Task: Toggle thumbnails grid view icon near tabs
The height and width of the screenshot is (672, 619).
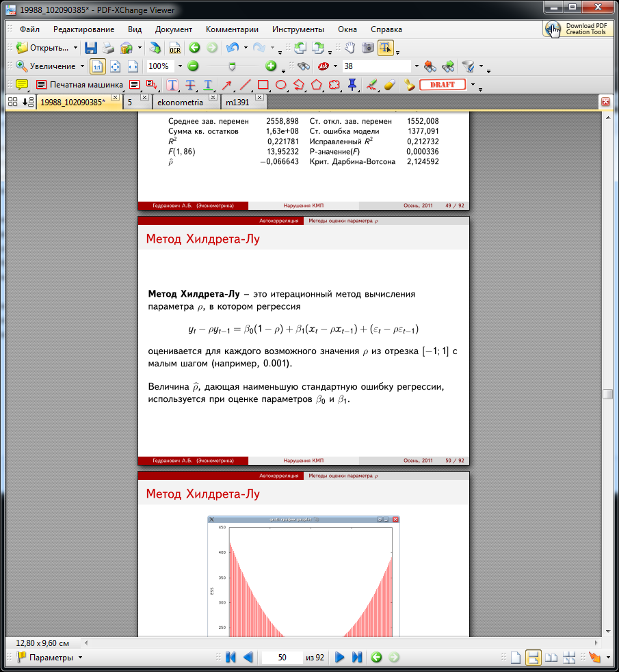Action: pyautogui.click(x=13, y=102)
